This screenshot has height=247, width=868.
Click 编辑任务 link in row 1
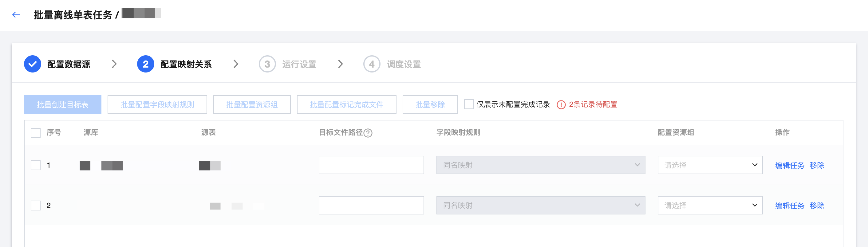coord(790,166)
